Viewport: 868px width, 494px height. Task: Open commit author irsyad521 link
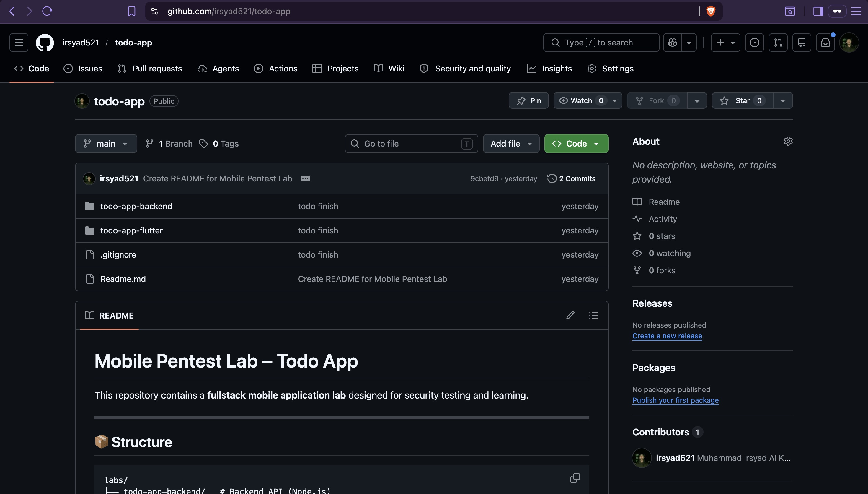tap(119, 178)
